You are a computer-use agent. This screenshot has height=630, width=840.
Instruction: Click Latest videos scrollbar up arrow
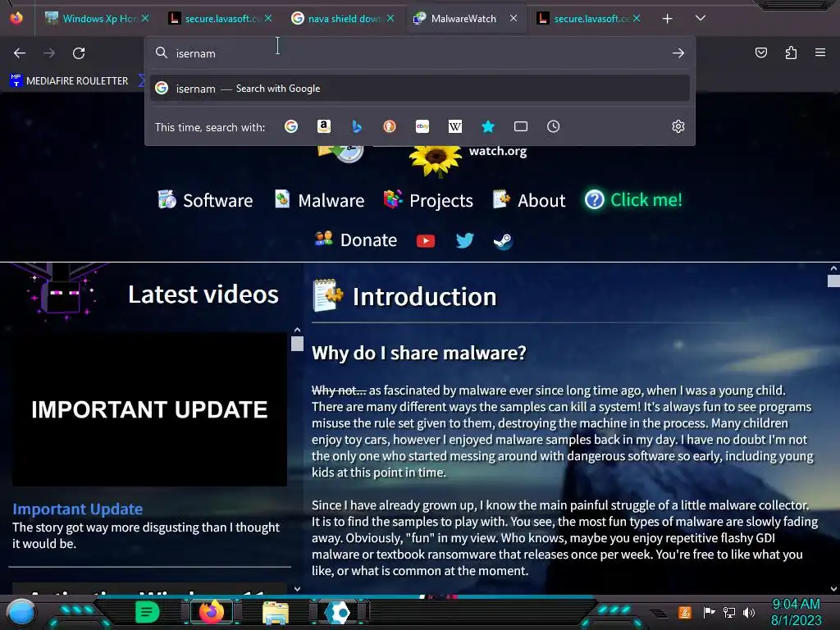[x=297, y=331]
